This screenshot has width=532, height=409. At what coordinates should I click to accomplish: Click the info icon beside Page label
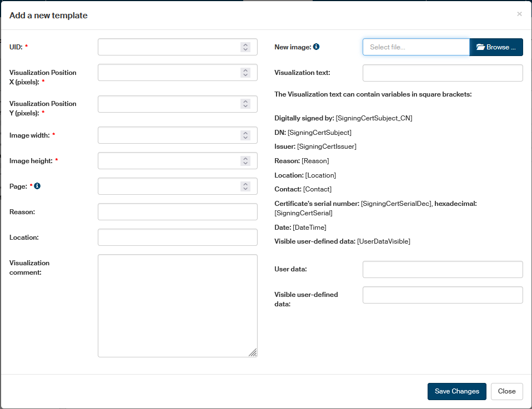click(37, 186)
